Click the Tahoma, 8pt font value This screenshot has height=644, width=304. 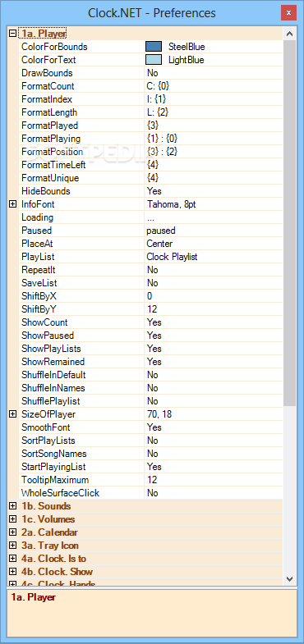click(171, 204)
